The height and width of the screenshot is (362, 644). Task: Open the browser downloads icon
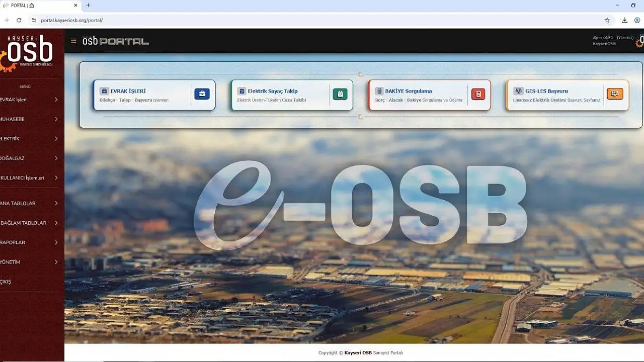coord(624,20)
